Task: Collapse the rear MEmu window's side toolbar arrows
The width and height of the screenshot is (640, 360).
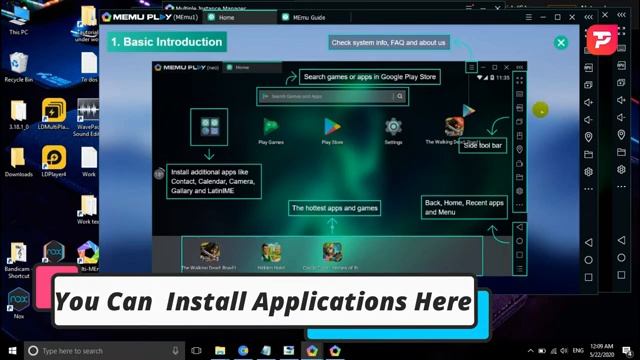Action: (621, 15)
